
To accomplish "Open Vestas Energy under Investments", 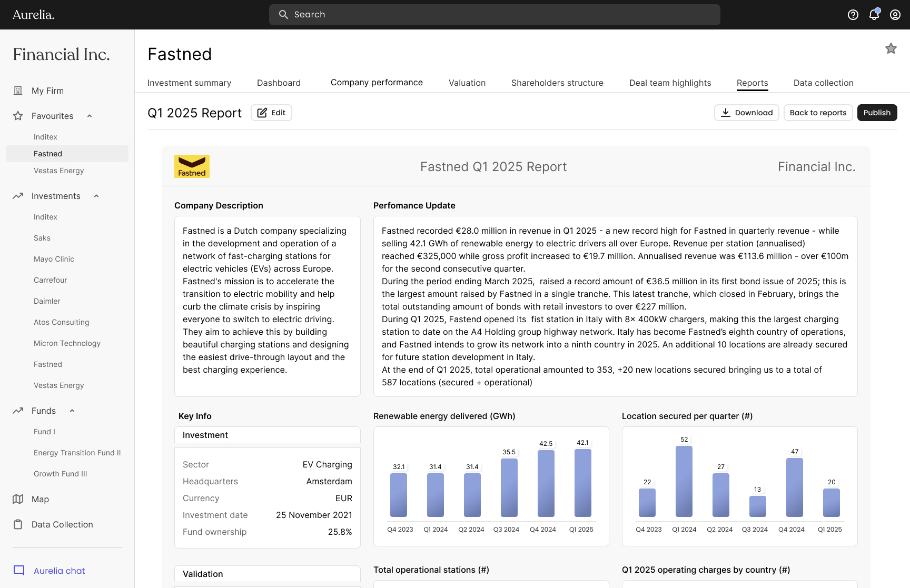I will [58, 385].
